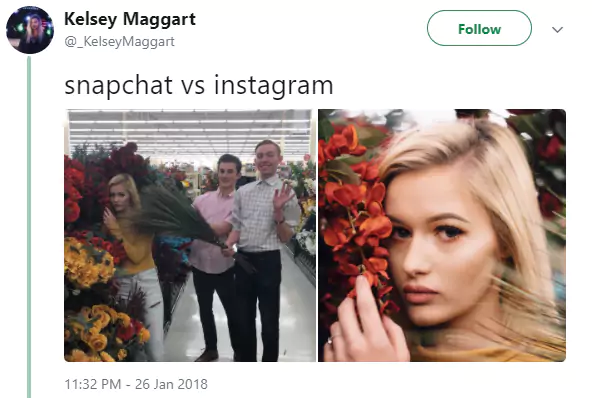This screenshot has width=592, height=398.
Task: Open the Kelsey Maggart display name link
Action: pos(130,19)
